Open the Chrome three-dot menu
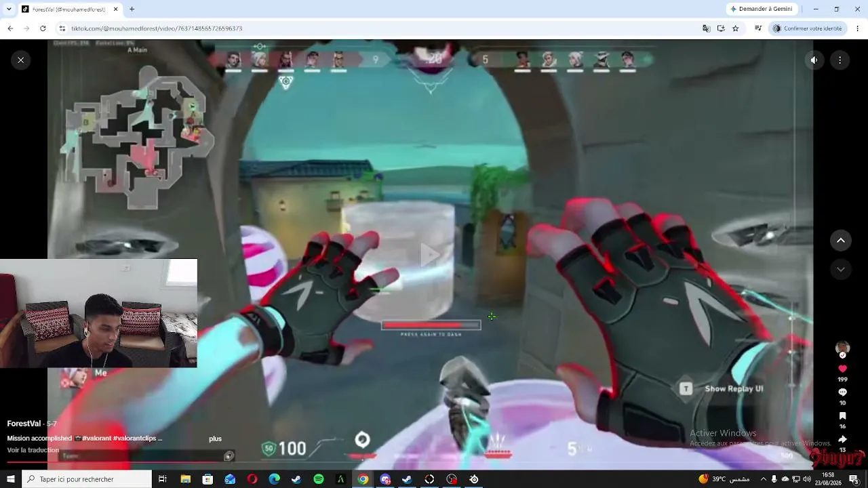Screen dimensions: 868x488 coord(858,28)
